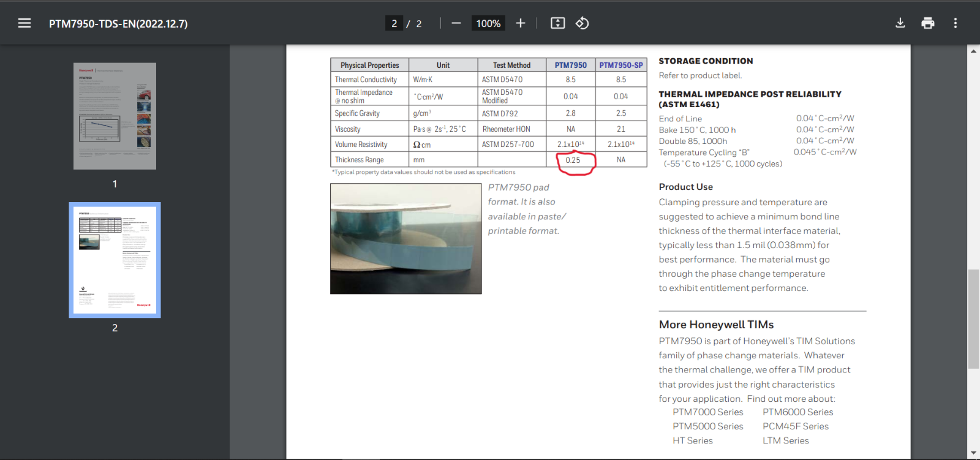Select the page 2 thumbnail

pos(115,260)
